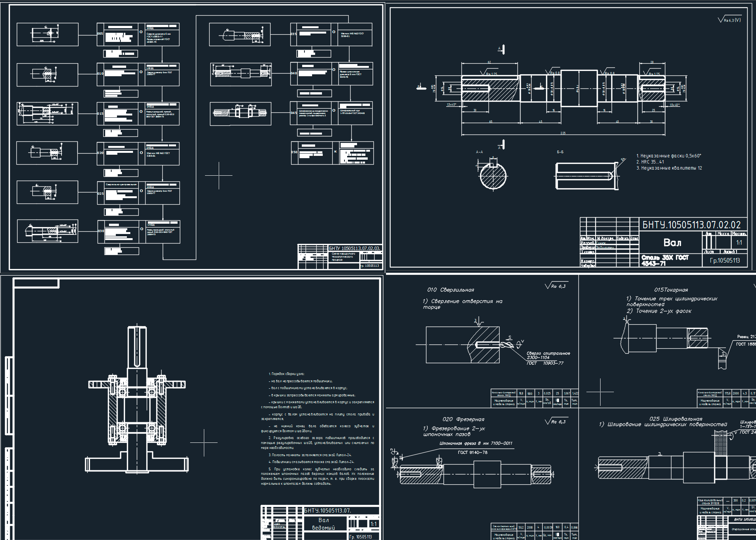Viewport: 756px width, 540px height.
Task: Click the label Сверло спиральное 2300-1104
Action: [548, 355]
